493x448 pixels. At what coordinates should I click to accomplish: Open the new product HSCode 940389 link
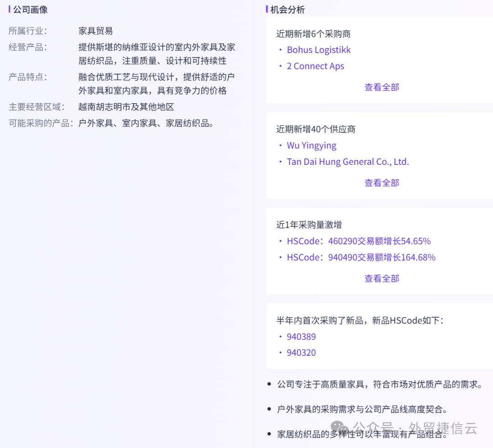coord(301,337)
